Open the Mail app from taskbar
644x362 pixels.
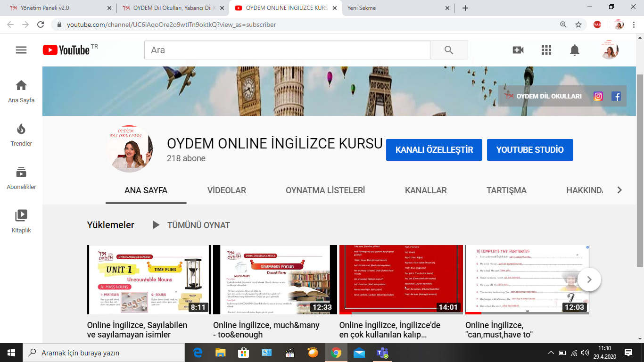[x=359, y=353]
